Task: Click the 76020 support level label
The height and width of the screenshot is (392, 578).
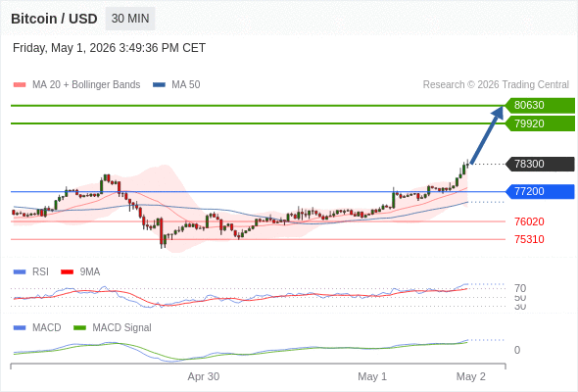Action: [x=529, y=221]
